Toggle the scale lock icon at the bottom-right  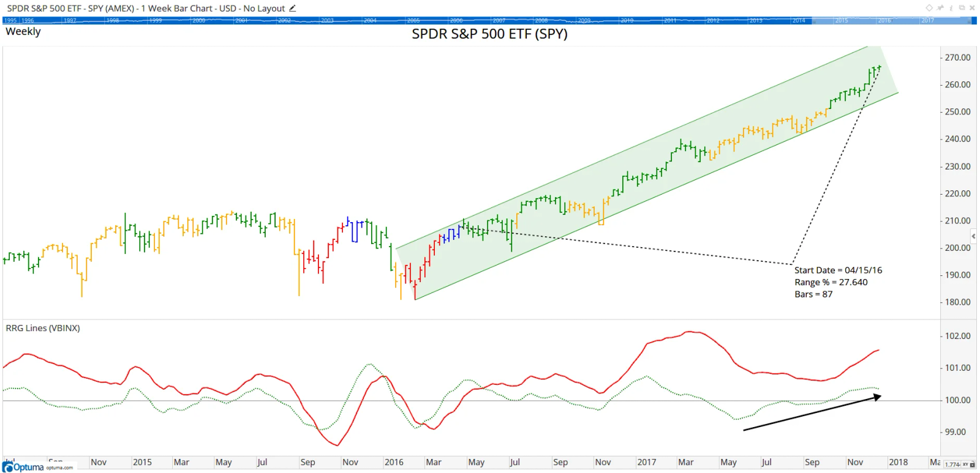973,464
